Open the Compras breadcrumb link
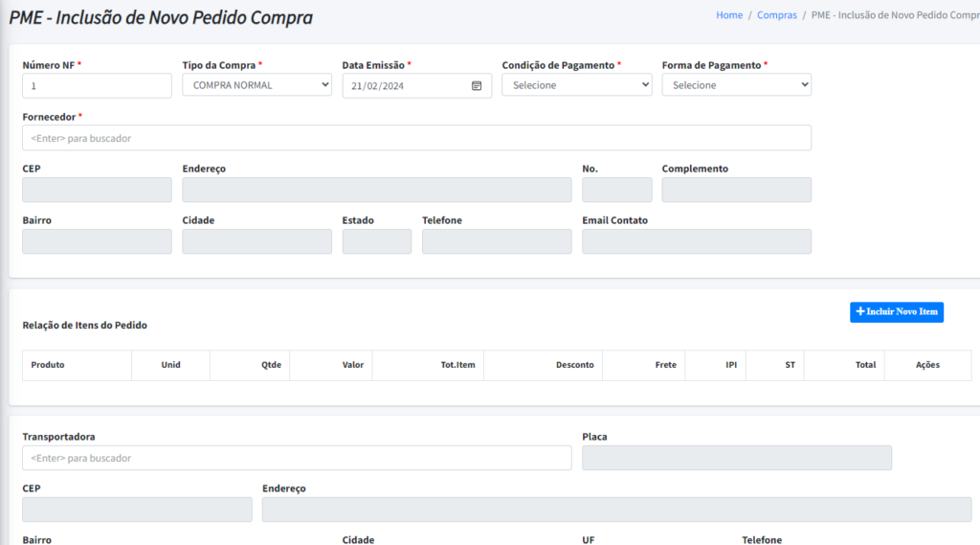Viewport: 980px width, 545px height. coord(776,15)
